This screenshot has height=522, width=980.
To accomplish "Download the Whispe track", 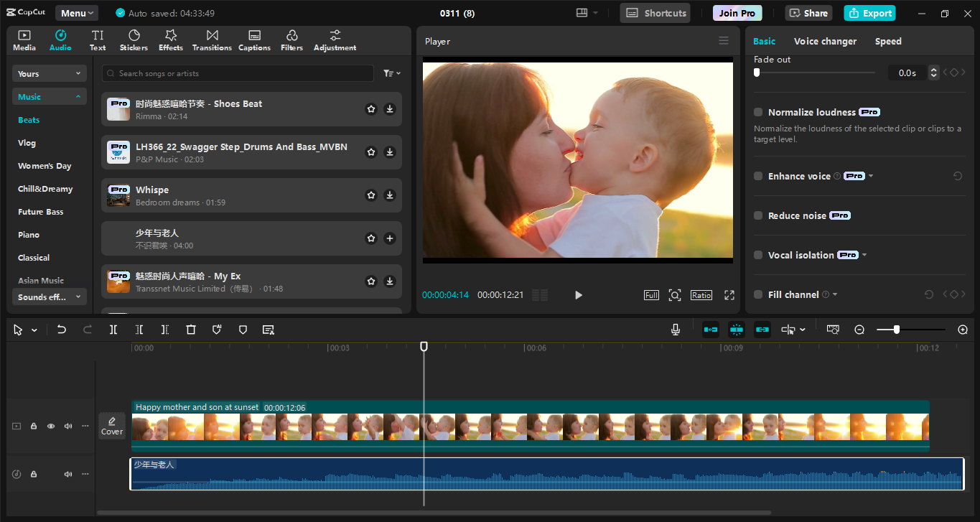I will (390, 195).
